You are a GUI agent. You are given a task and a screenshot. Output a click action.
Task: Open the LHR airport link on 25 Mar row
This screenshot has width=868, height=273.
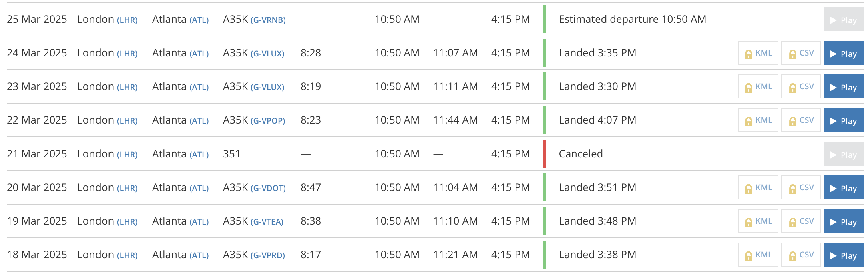click(128, 19)
